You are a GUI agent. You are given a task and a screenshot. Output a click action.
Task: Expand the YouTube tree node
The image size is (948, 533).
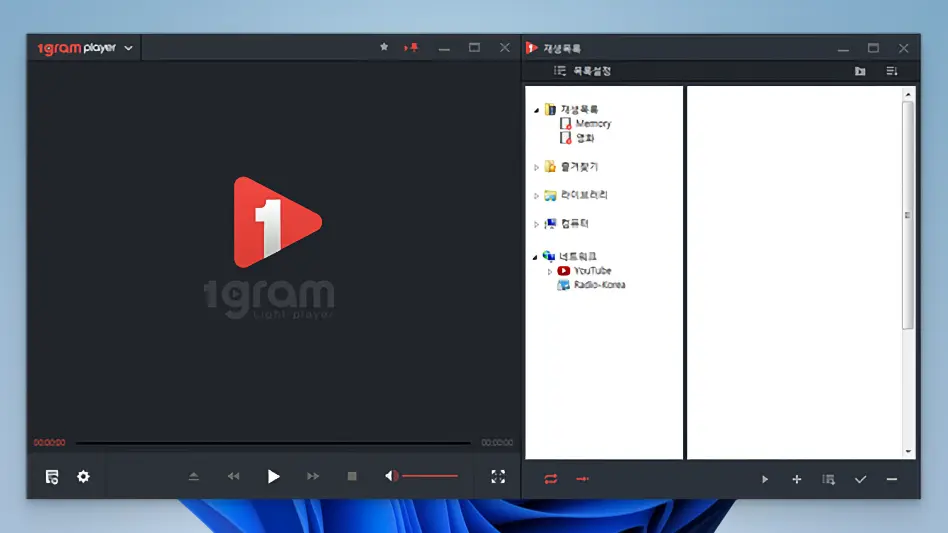click(550, 272)
